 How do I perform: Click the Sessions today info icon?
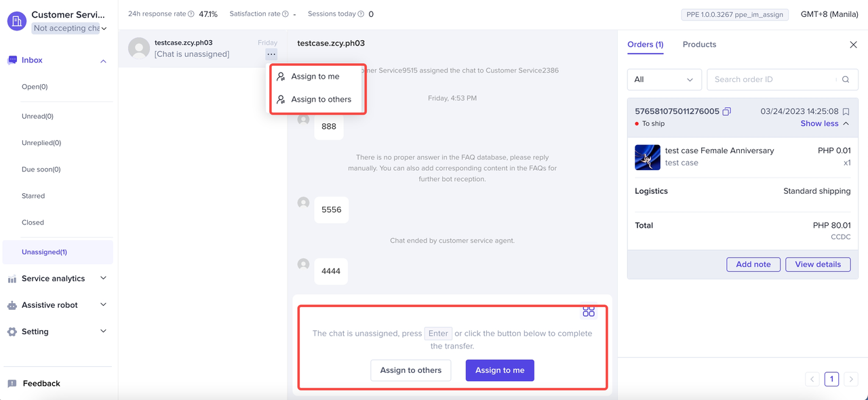coord(361,14)
